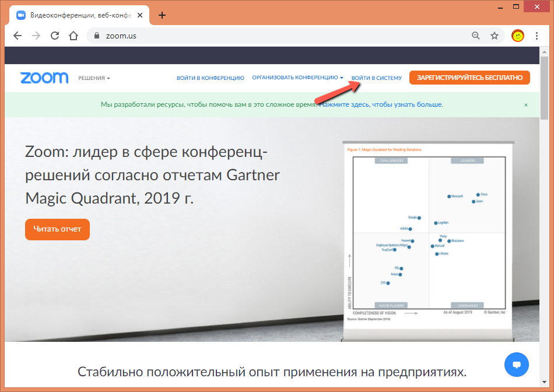Open the blue chat bubble widget
Screen dimensions: 554x392
[x=516, y=365]
